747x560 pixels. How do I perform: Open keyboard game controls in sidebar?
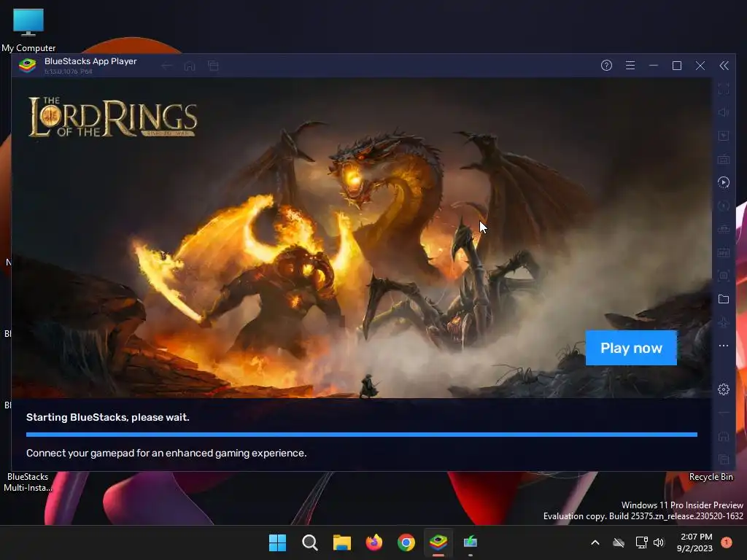tap(723, 159)
